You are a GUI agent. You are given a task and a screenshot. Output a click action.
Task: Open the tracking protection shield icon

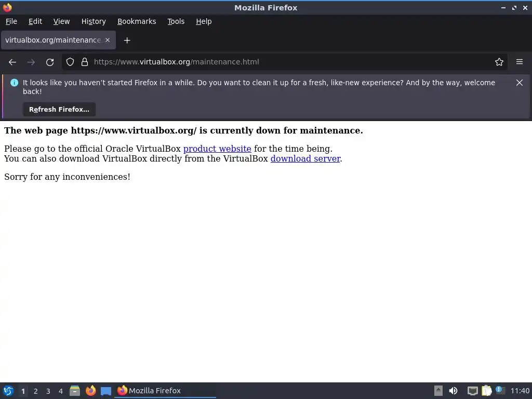click(x=70, y=62)
